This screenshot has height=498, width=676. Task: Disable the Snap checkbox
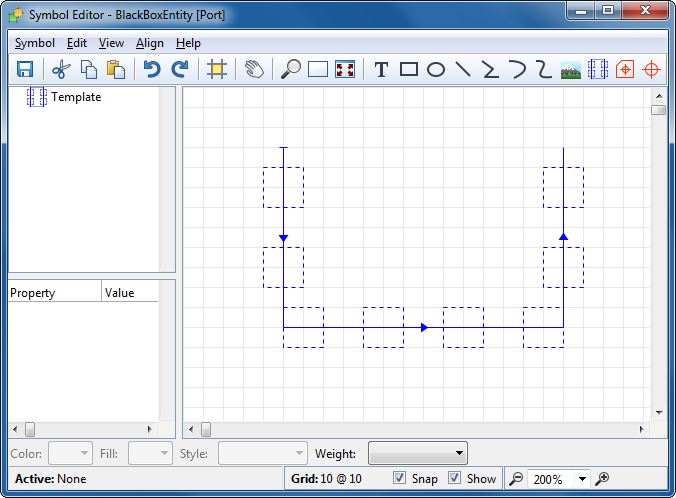pyautogui.click(x=400, y=479)
